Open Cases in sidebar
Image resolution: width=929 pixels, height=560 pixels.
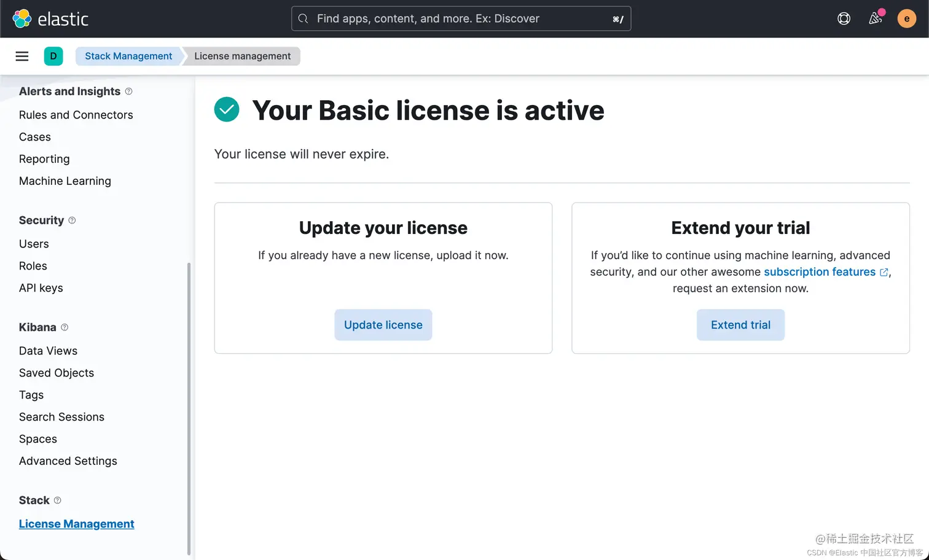(35, 137)
